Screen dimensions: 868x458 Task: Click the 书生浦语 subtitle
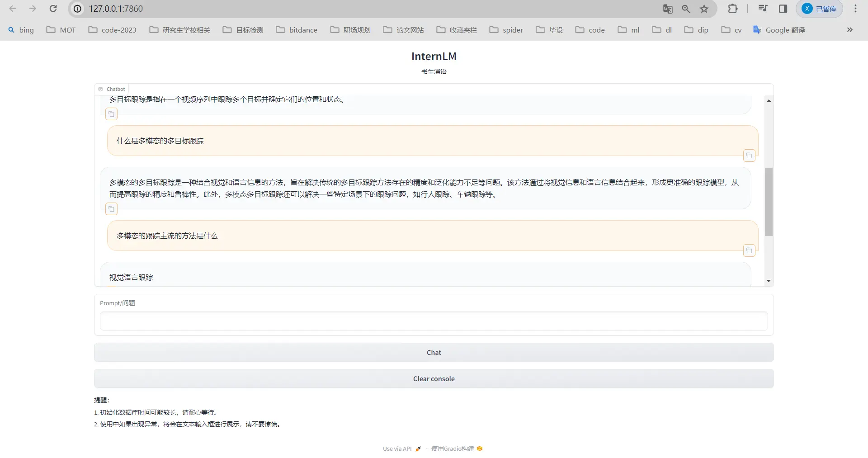(434, 71)
